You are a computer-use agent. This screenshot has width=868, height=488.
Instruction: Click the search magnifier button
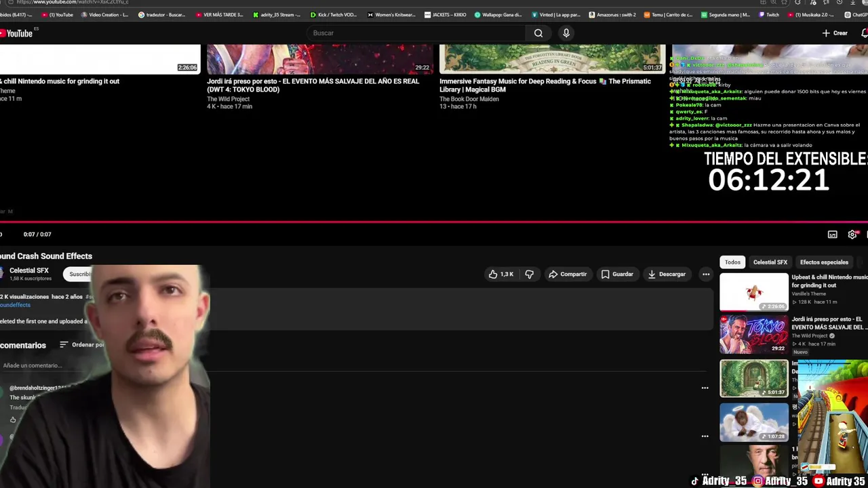click(x=538, y=33)
